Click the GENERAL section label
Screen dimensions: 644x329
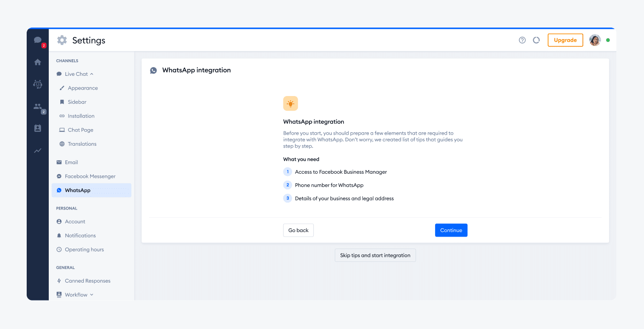coord(65,267)
